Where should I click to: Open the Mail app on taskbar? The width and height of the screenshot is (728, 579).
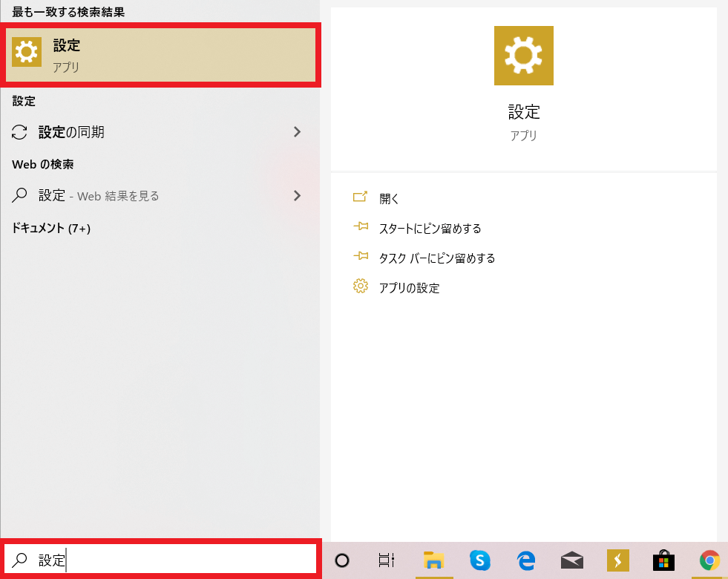coord(572,560)
